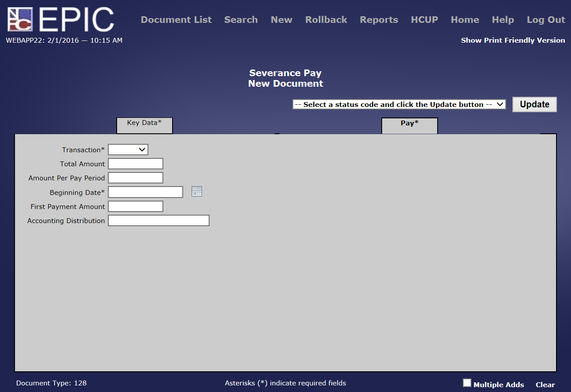Open the Beginning Date calendar picker

point(197,191)
